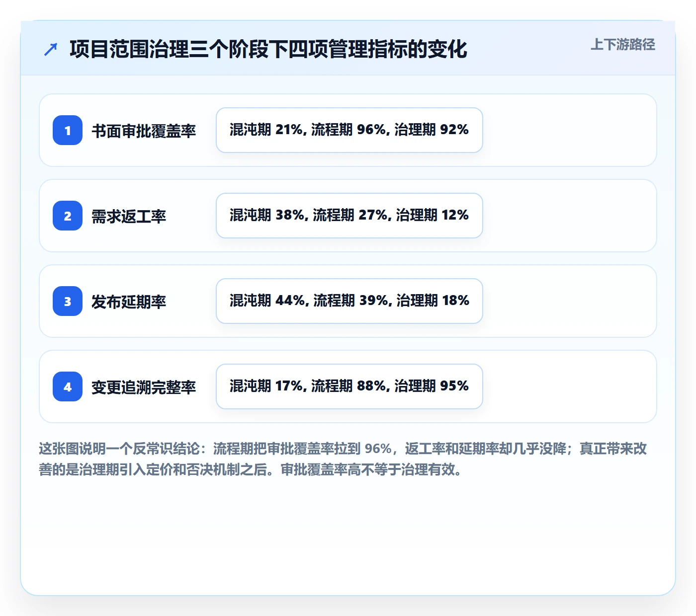Click the 上下游路径 label in the header

coord(623,45)
